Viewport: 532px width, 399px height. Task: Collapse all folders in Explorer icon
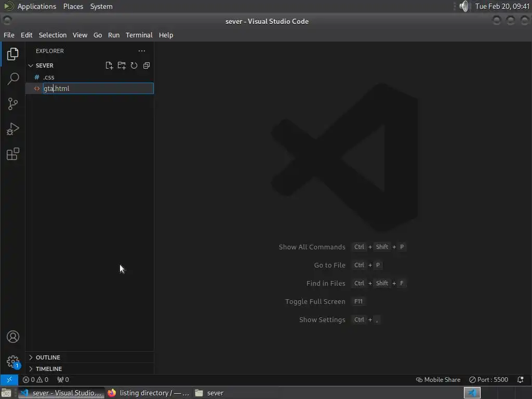coord(147,65)
